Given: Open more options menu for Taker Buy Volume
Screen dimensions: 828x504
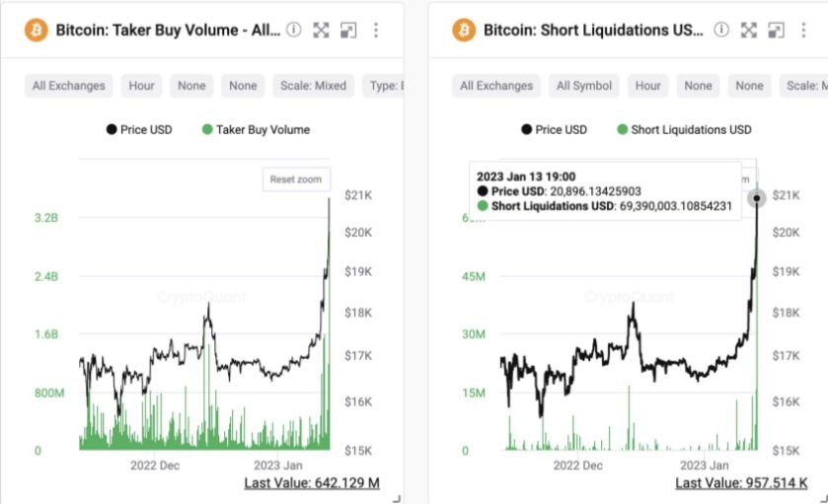Looking at the screenshot, I should click(x=376, y=31).
